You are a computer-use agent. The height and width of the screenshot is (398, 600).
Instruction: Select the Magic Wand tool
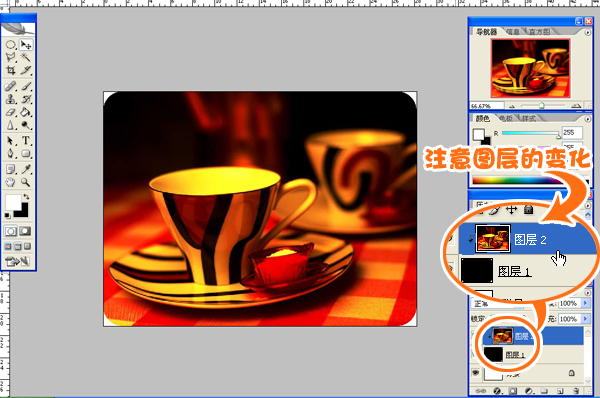coord(26,57)
